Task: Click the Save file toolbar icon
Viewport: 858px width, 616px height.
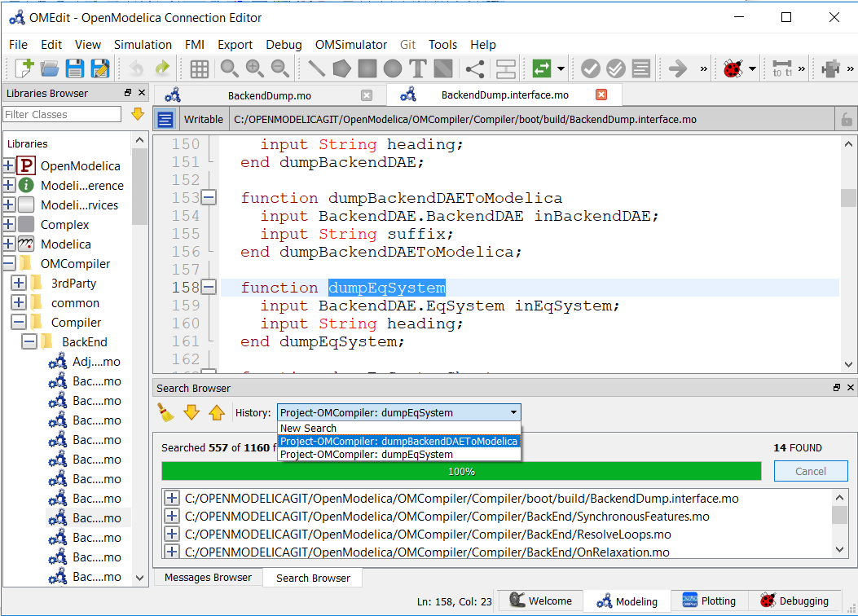Action: [x=75, y=68]
